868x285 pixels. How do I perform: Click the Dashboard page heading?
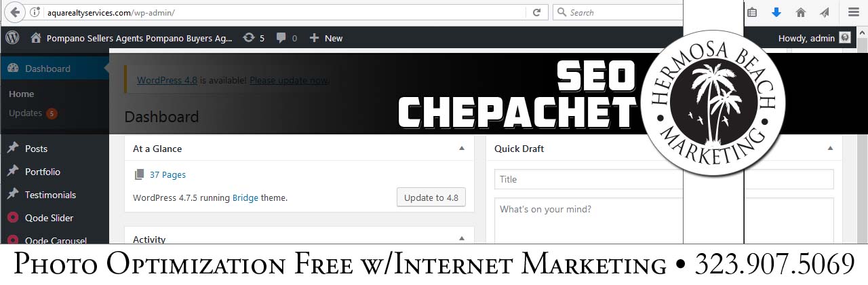161,117
